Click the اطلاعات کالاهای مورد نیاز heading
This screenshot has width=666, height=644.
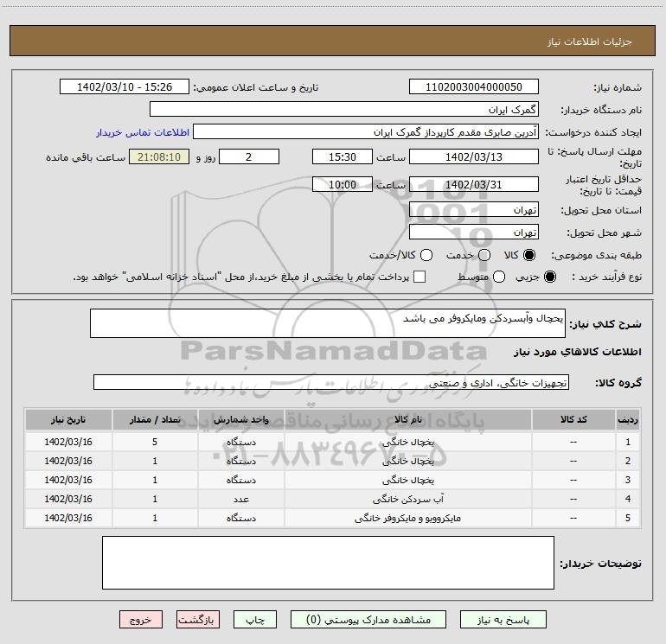578,352
